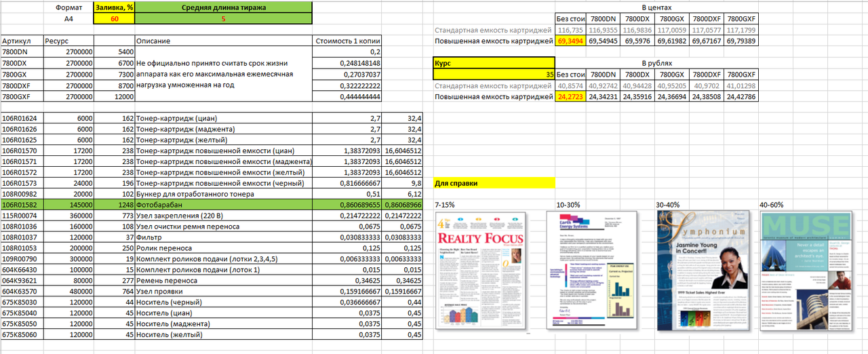This screenshot has height=354, width=868.
Task: Select article cell 115R00074
Action: (21, 215)
